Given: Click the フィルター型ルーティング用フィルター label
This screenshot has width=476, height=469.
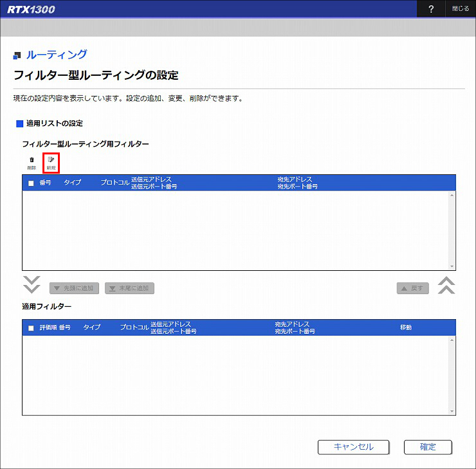Looking at the screenshot, I should (x=86, y=144).
